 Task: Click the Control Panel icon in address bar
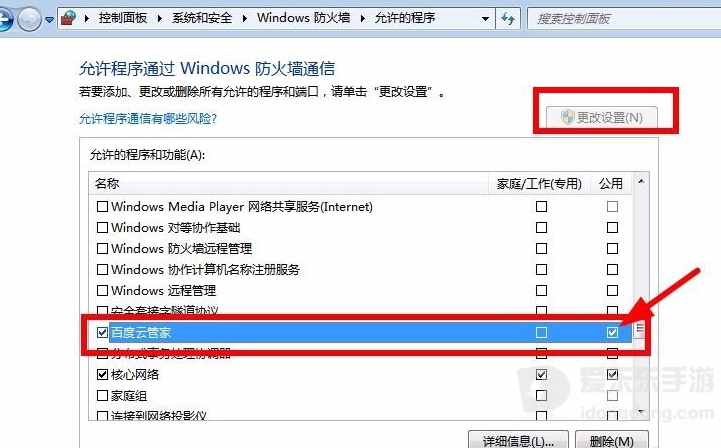(69, 18)
